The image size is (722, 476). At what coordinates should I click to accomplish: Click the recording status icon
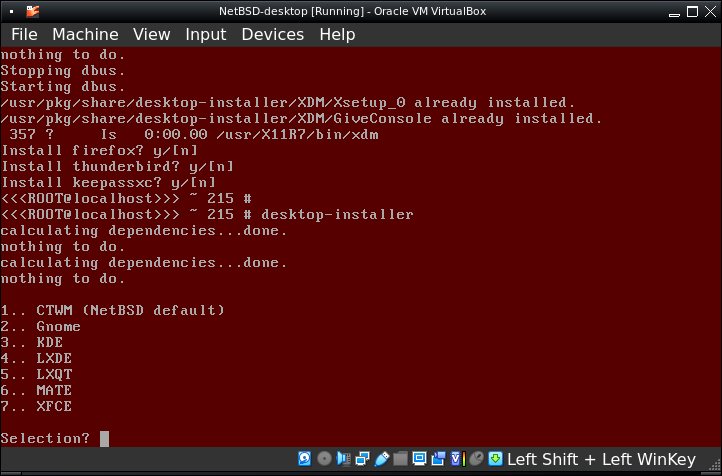(439, 459)
